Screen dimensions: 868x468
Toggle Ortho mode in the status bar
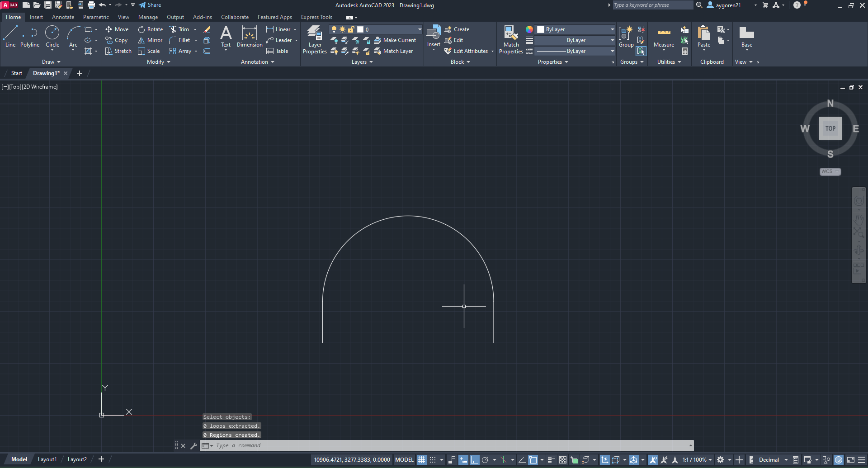coord(474,459)
